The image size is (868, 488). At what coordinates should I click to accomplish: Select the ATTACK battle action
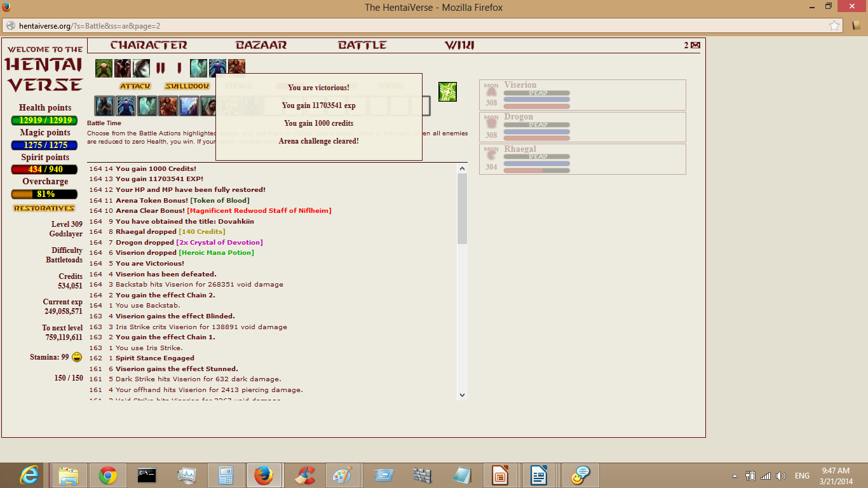coord(135,86)
